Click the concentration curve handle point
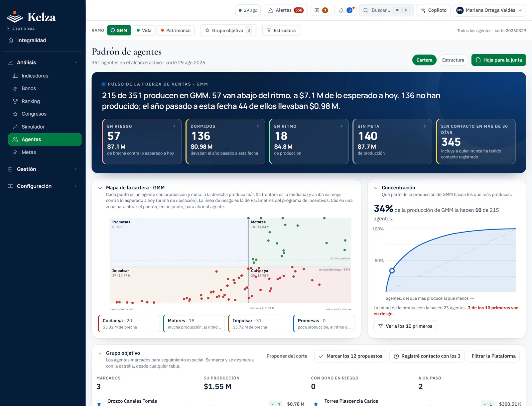 pyautogui.click(x=392, y=271)
